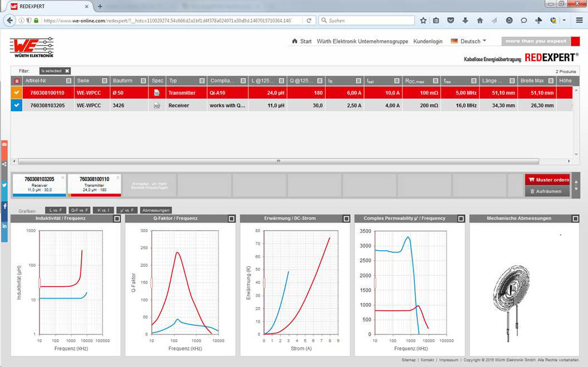588x367 pixels.
Task: Open Kundenlogin from the top navigation
Action: click(x=428, y=41)
